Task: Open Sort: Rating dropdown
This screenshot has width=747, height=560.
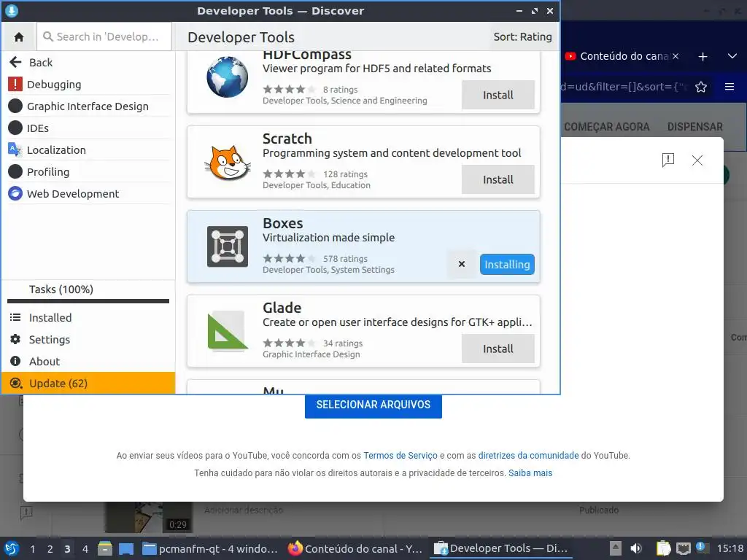Action: 522,36
